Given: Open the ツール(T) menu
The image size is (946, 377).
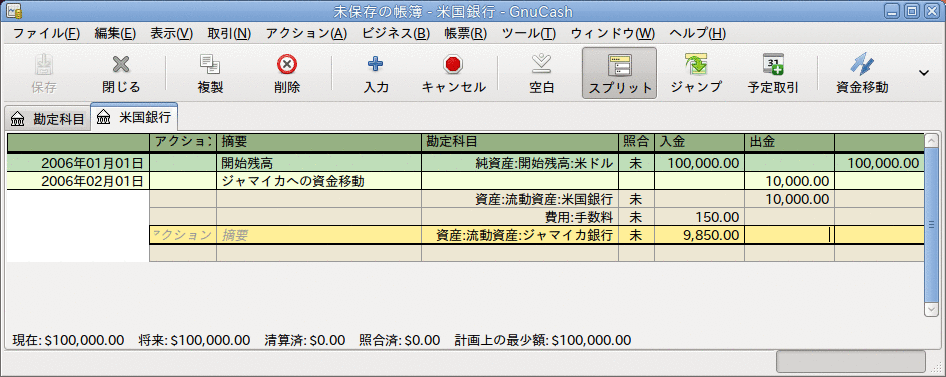Looking at the screenshot, I should point(529,33).
